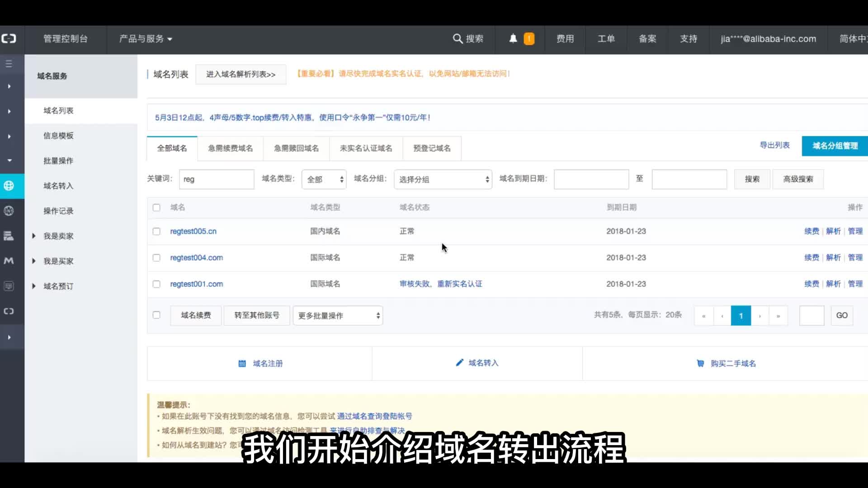Go to last page double-arrow
The image size is (868, 488).
pos(778,316)
